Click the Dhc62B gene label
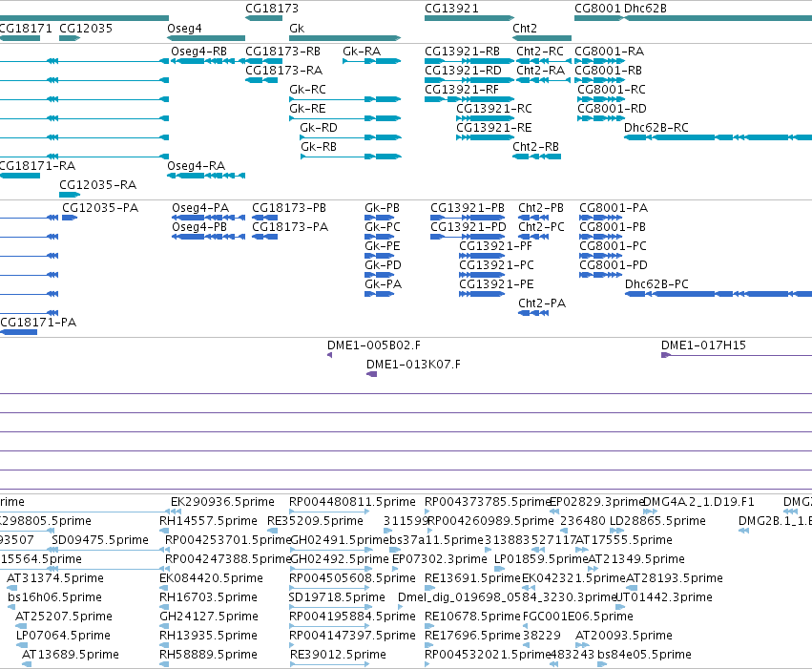 (x=645, y=9)
